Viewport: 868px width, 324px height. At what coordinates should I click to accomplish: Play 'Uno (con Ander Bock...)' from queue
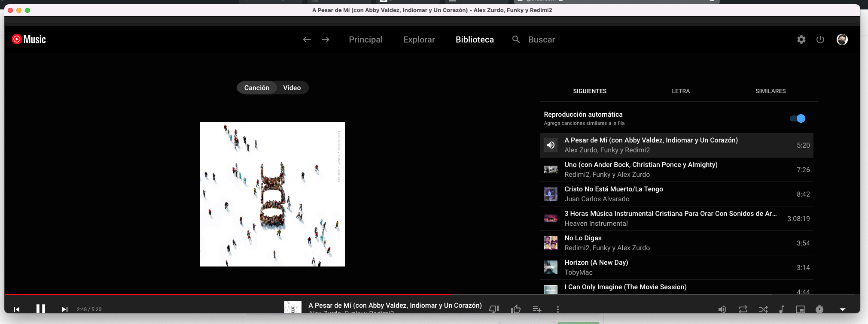[676, 170]
